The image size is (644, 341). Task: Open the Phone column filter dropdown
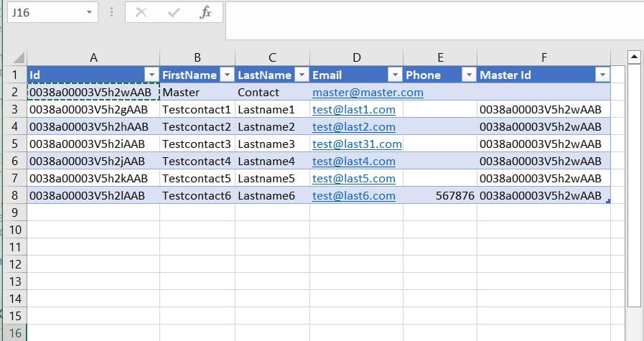(468, 75)
